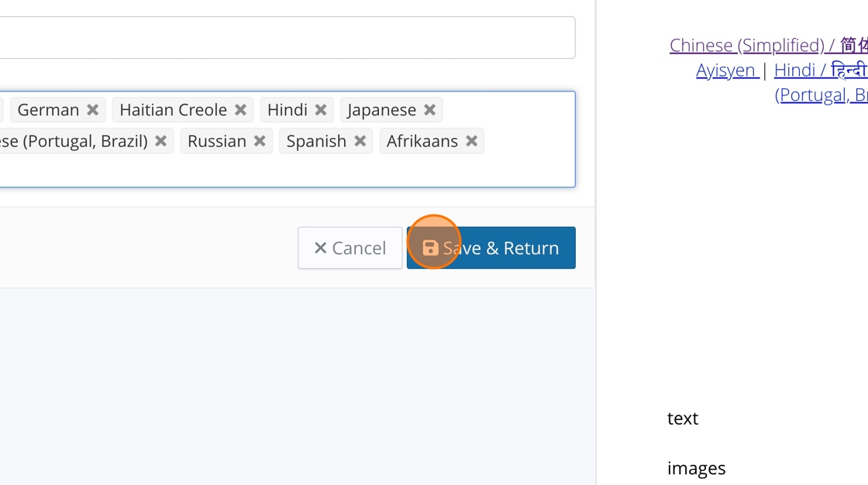Remove the Russian language tag

pyautogui.click(x=260, y=141)
